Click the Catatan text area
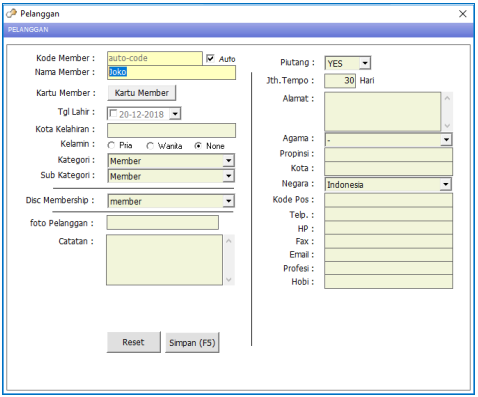 164,260
